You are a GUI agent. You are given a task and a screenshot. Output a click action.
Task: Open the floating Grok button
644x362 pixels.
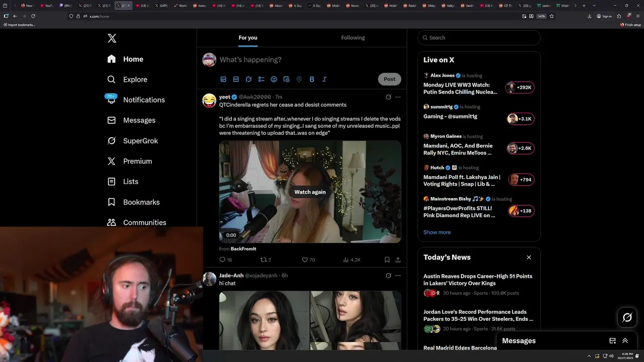coord(627,317)
